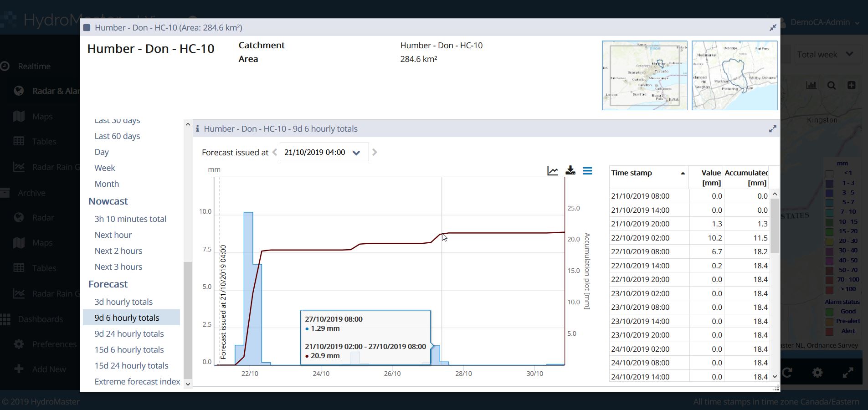
Task: Open the Archive section in the sidebar
Action: [x=31, y=193]
